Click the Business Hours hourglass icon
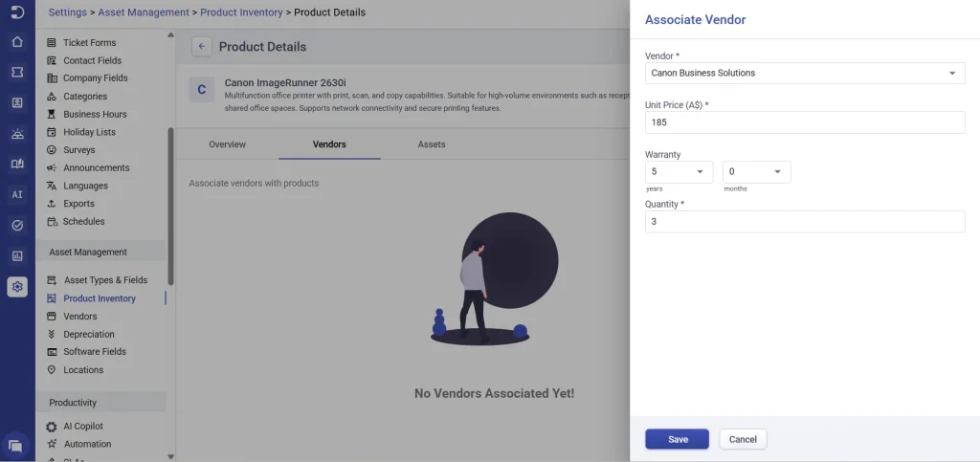This screenshot has width=980, height=462. coord(52,114)
